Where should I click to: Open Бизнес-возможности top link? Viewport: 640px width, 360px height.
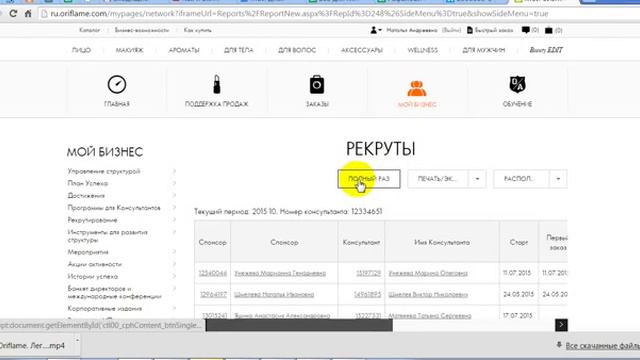pos(142,30)
